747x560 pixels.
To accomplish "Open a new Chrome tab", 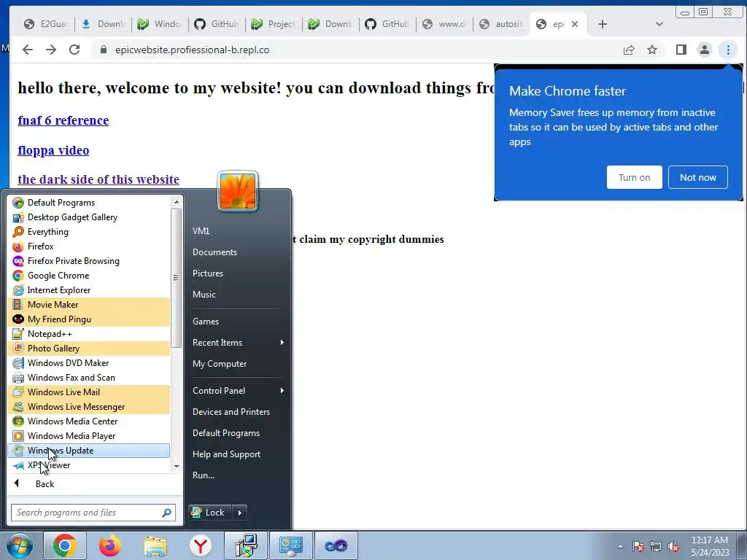I will point(603,24).
